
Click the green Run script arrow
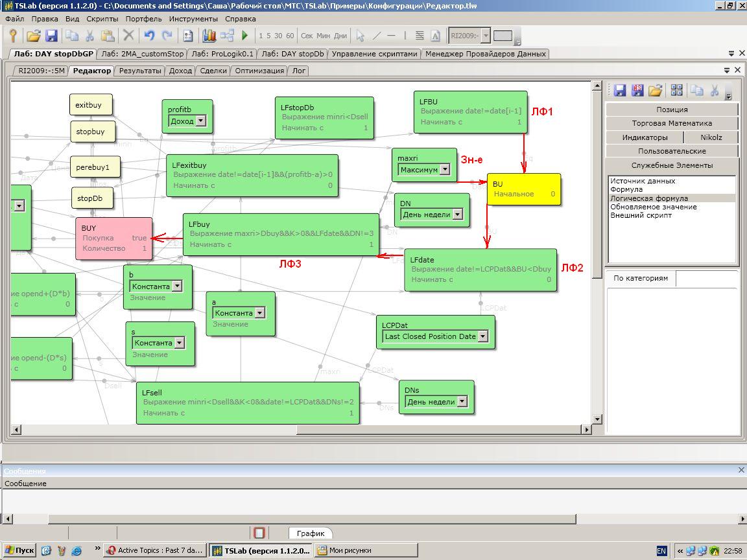coord(245,36)
